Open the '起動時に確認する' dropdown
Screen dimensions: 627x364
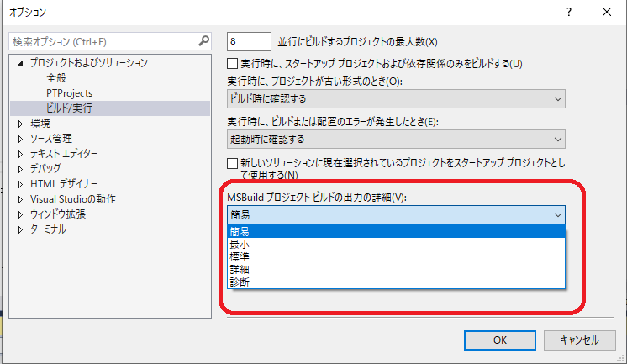tap(396, 139)
